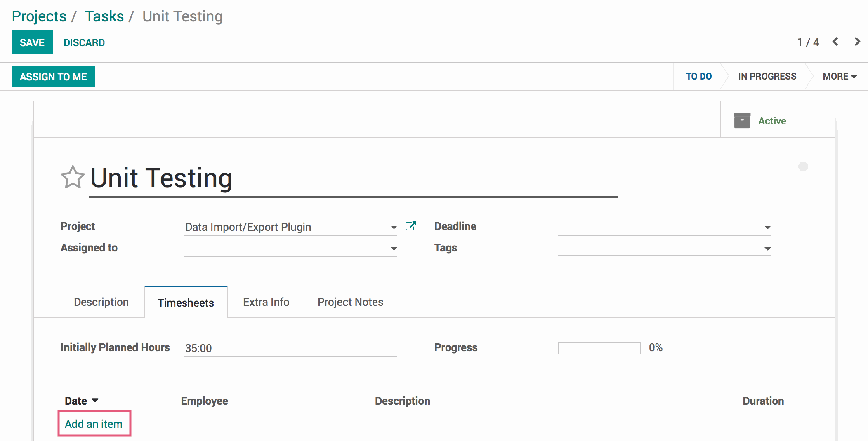This screenshot has height=441, width=868.
Task: Click the ASSIGN TO ME button
Action: point(53,77)
